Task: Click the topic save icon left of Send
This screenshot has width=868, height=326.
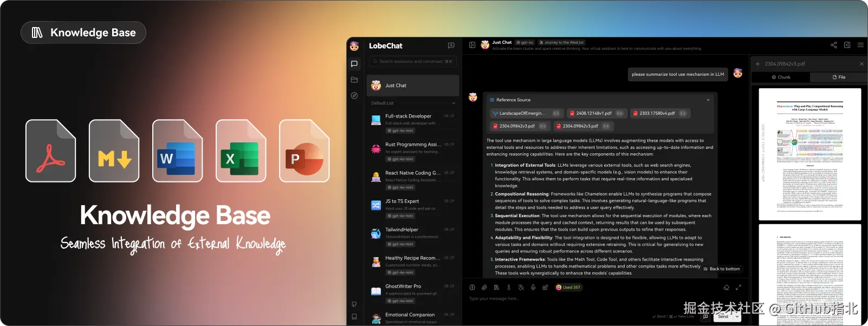Action: point(705,316)
